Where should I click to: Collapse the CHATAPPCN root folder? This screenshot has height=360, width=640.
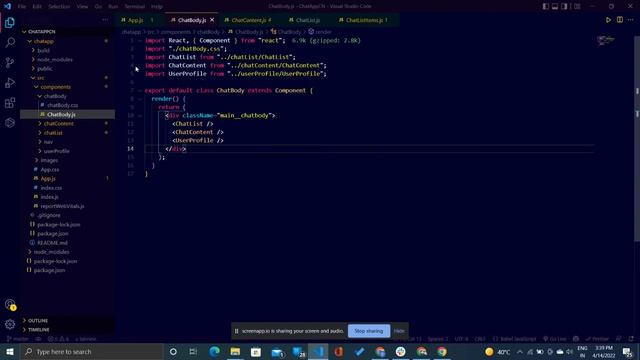42,31
